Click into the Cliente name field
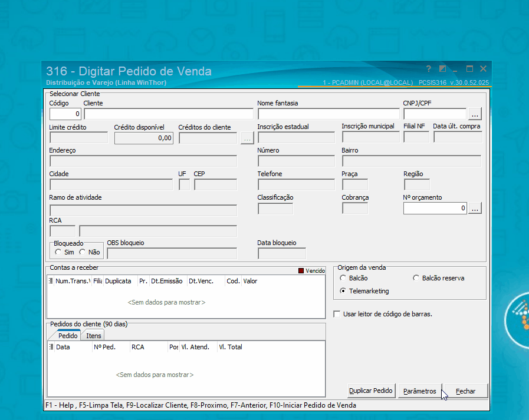529x420 pixels. click(x=169, y=114)
